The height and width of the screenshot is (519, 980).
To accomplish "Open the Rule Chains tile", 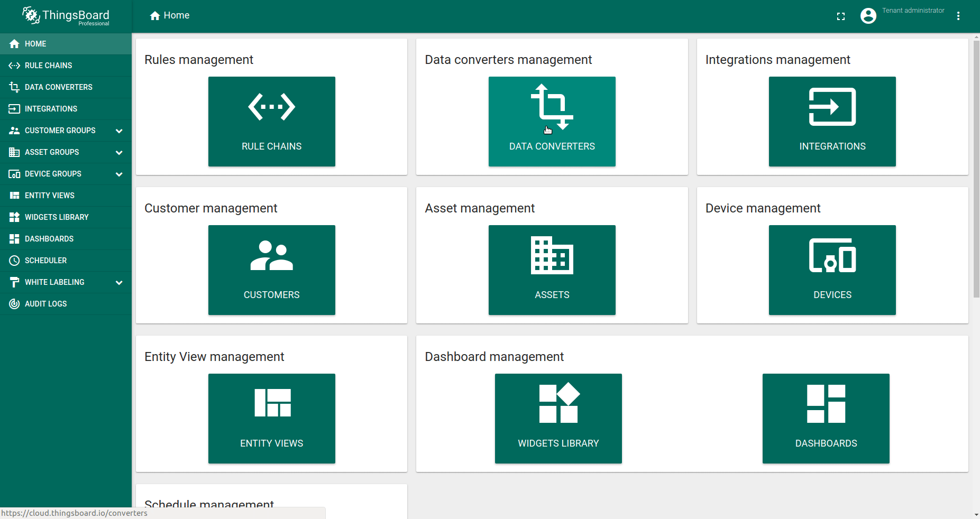I will coord(271,122).
